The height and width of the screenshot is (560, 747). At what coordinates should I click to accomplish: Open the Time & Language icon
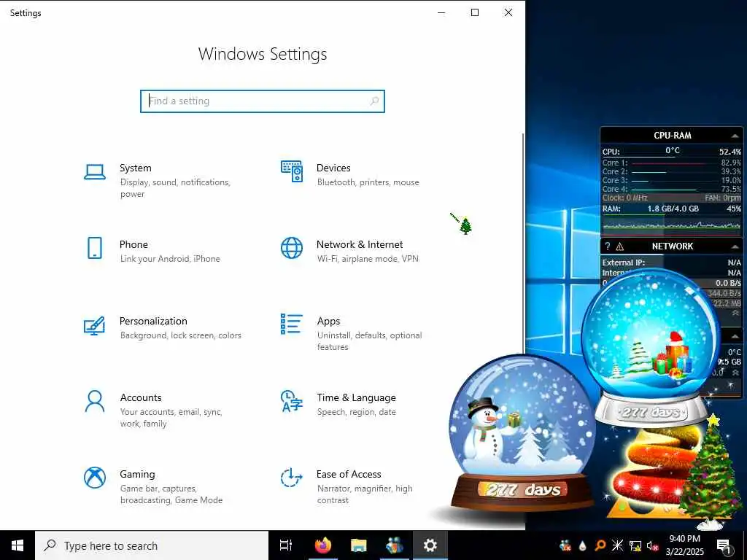(x=292, y=401)
